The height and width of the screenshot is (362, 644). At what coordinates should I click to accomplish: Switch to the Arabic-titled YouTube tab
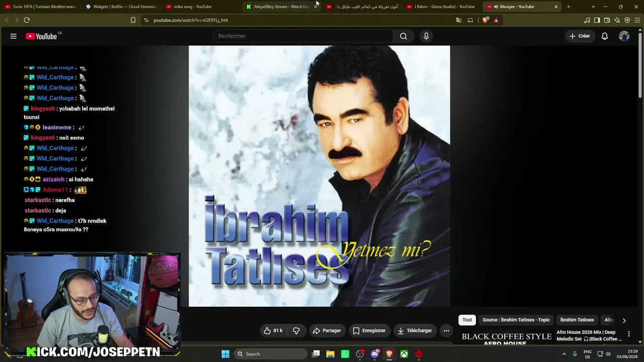tap(362, 7)
